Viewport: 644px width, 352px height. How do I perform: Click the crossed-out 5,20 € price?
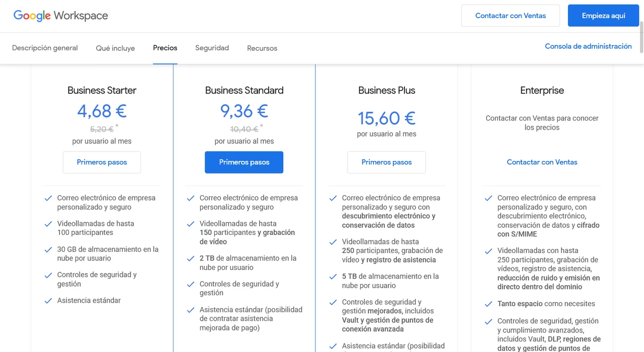click(x=102, y=129)
